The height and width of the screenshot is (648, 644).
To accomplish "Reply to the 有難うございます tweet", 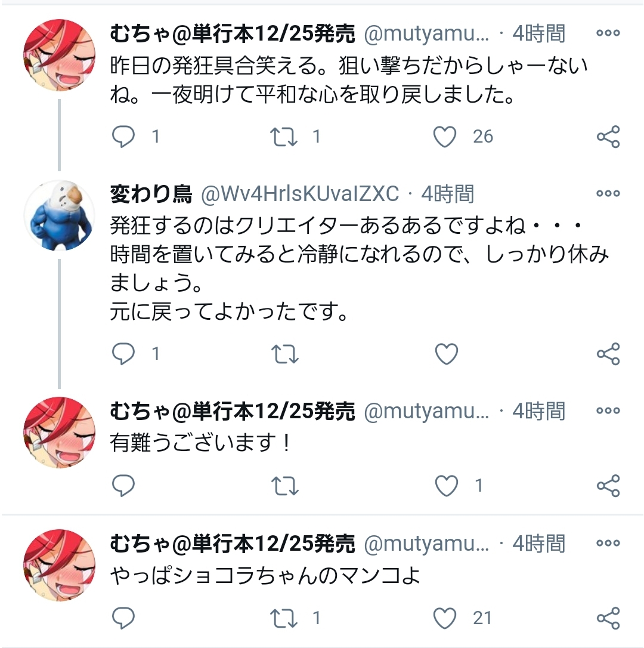I will [x=123, y=486].
